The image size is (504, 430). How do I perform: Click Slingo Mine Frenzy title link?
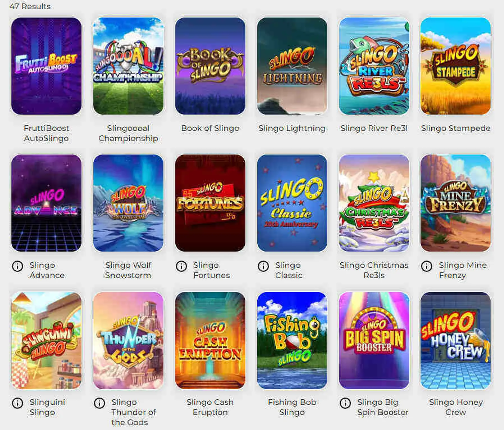pyautogui.click(x=463, y=270)
